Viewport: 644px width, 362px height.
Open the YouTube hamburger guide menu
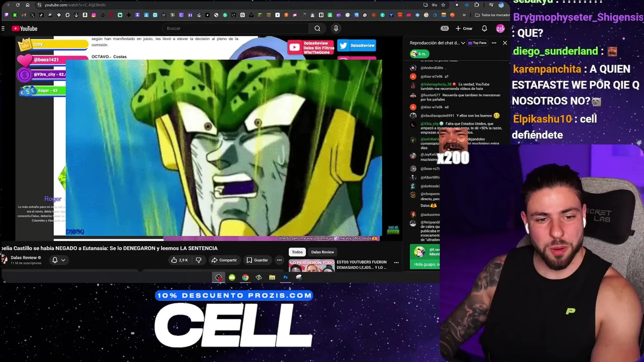coord(3,29)
